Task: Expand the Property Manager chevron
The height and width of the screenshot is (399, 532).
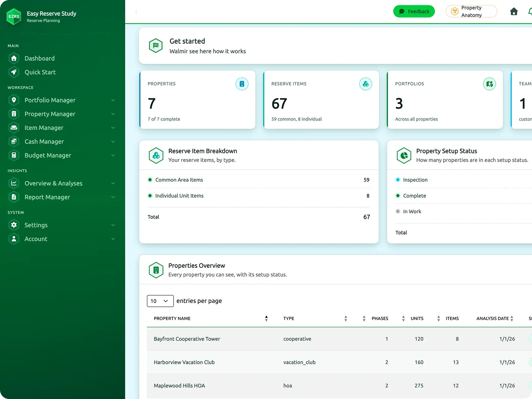Action: pyautogui.click(x=113, y=114)
